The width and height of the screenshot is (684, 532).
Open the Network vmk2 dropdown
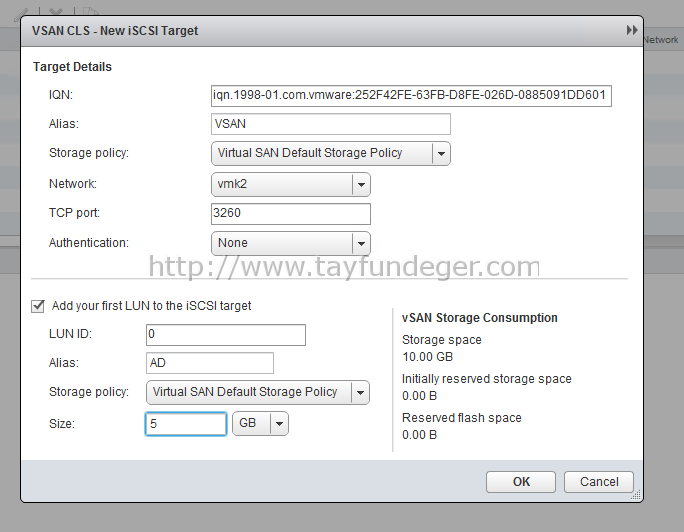(291, 184)
